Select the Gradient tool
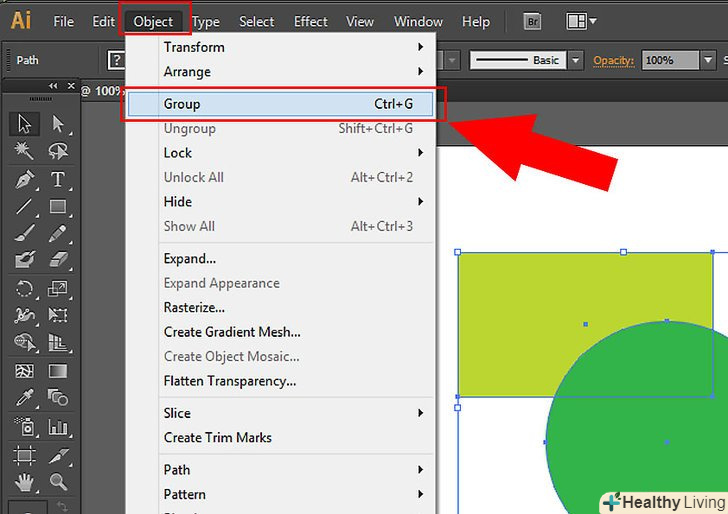 pos(58,371)
